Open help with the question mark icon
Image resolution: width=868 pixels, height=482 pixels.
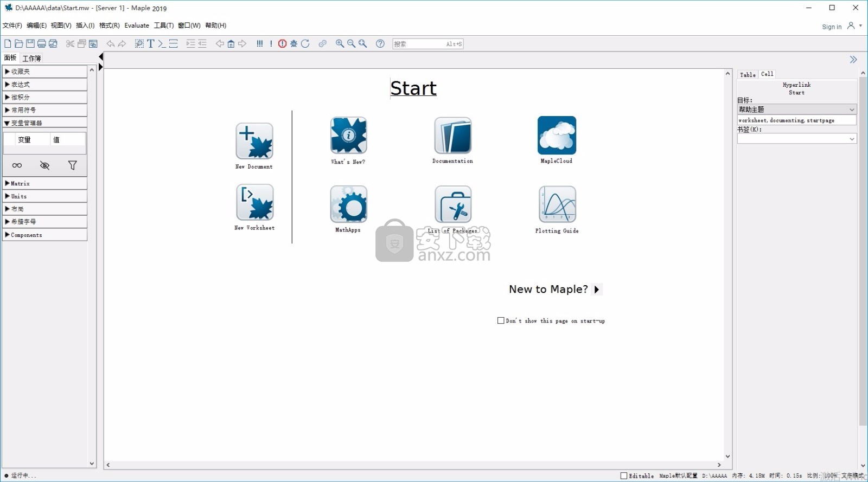coord(380,43)
